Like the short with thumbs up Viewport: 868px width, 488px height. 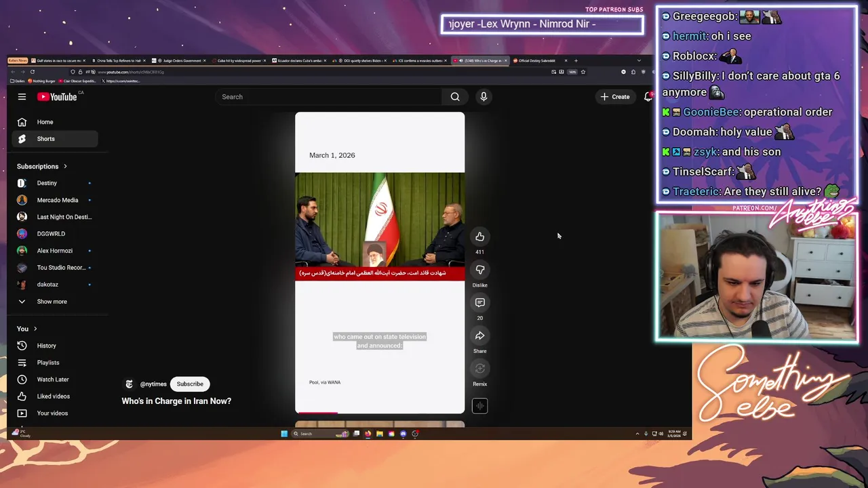(x=479, y=237)
